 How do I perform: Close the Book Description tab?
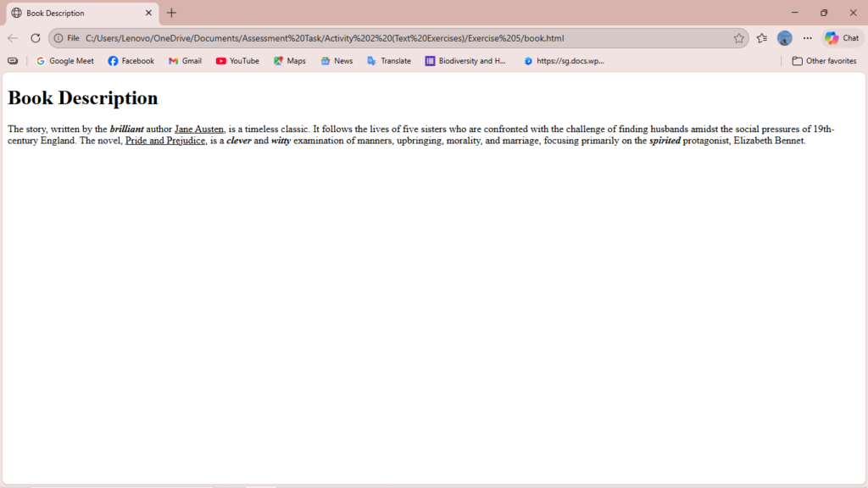click(x=149, y=13)
